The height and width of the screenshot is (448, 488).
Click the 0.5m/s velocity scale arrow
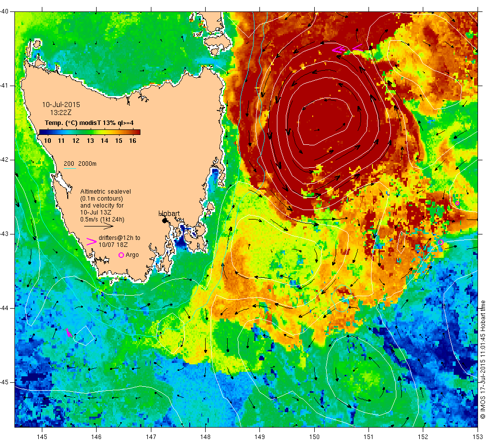click(x=99, y=226)
